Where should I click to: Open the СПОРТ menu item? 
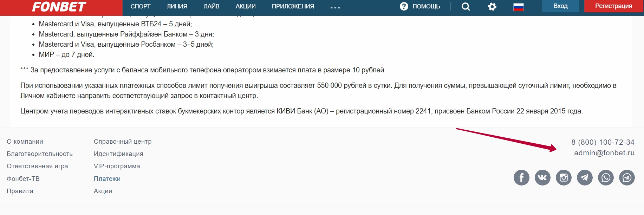coord(140,6)
